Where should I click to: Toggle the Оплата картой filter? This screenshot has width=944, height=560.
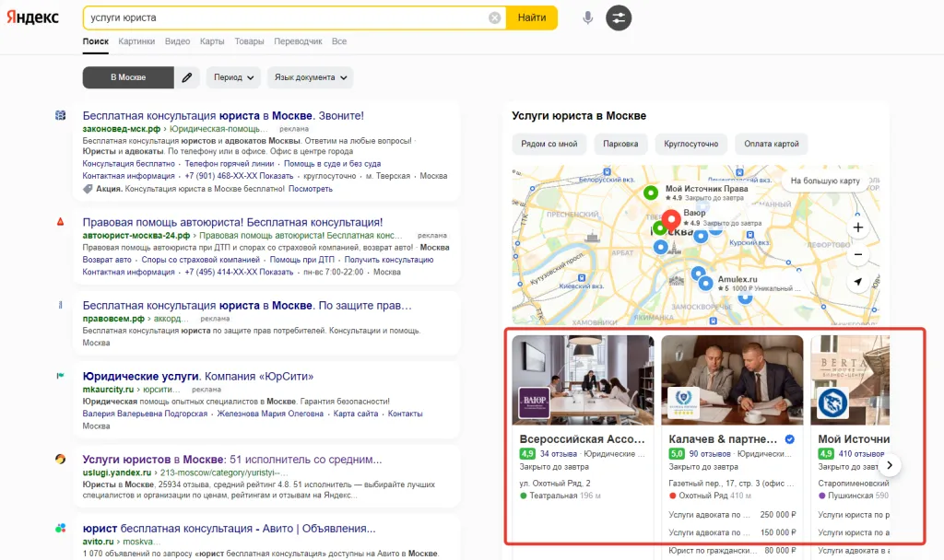tap(772, 144)
